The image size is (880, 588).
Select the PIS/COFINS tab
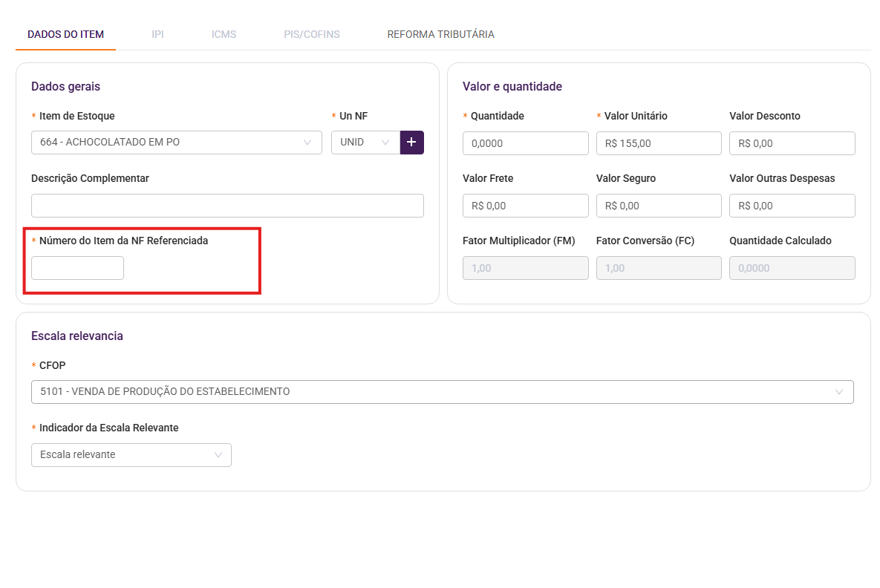click(312, 34)
